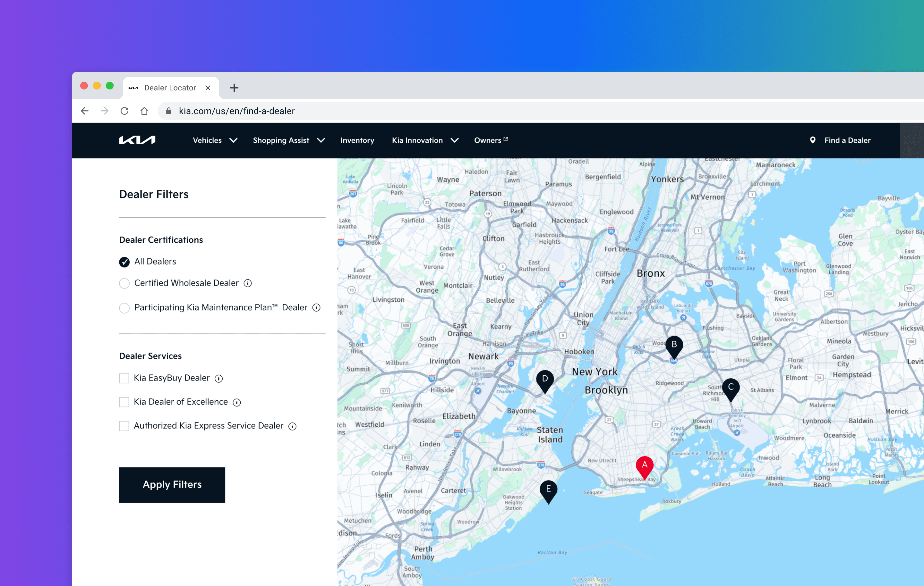
Task: Click the Kia favicon on the tab
Action: [133, 88]
